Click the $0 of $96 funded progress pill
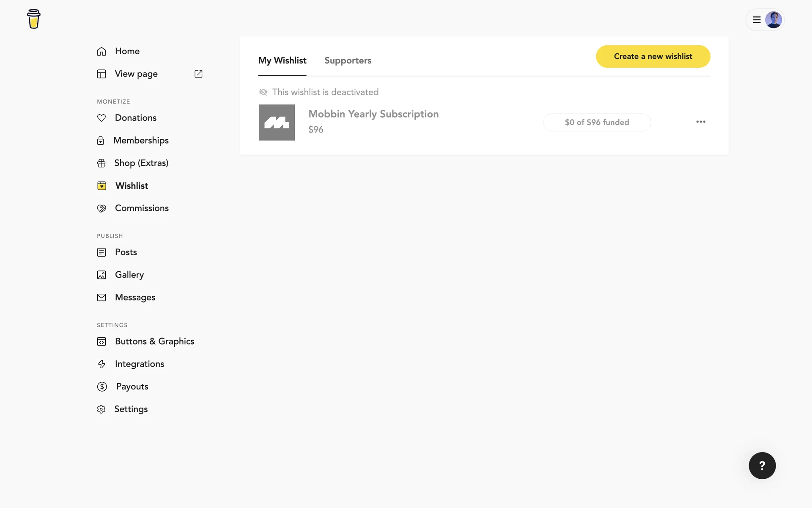Viewport: 812px width, 508px height. 597,122
